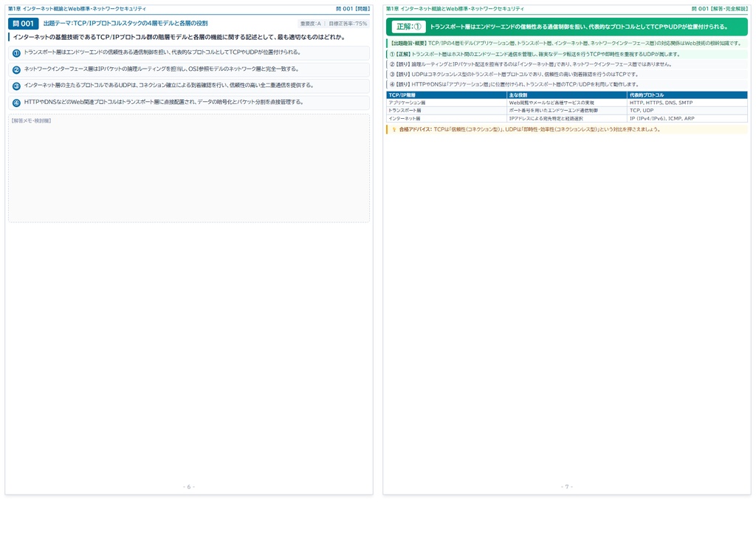The height and width of the screenshot is (536, 756).
Task: Click the 正解:① answer badge
Action: (x=408, y=27)
